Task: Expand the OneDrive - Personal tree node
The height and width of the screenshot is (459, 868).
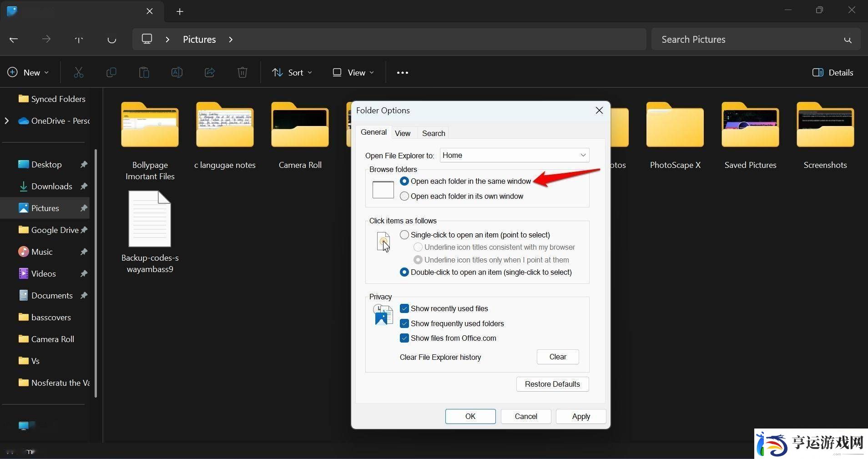Action: point(7,121)
